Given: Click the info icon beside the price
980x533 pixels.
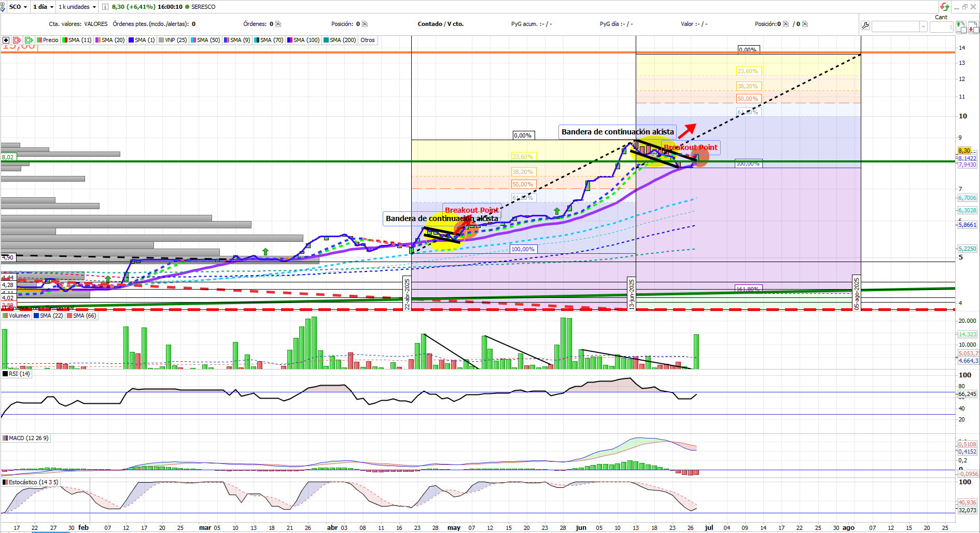Looking at the screenshot, I should [x=105, y=7].
